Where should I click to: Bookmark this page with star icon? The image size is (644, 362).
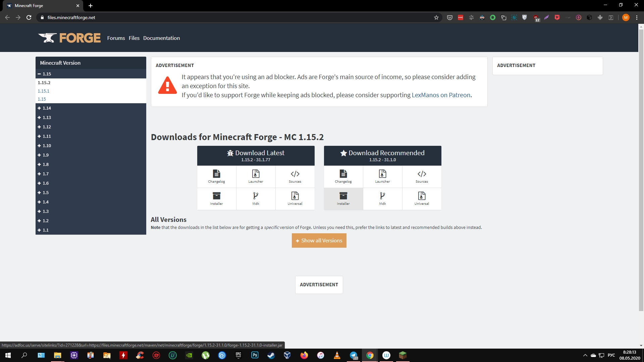pos(436,17)
